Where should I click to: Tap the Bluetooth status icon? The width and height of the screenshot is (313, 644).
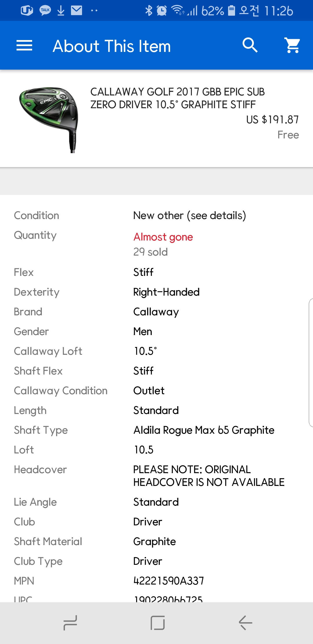click(149, 11)
